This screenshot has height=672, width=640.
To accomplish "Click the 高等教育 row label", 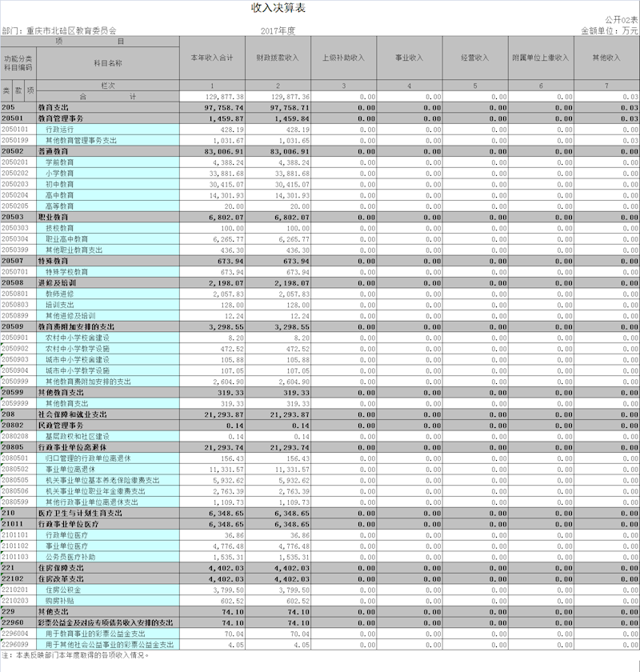I will point(59,206).
